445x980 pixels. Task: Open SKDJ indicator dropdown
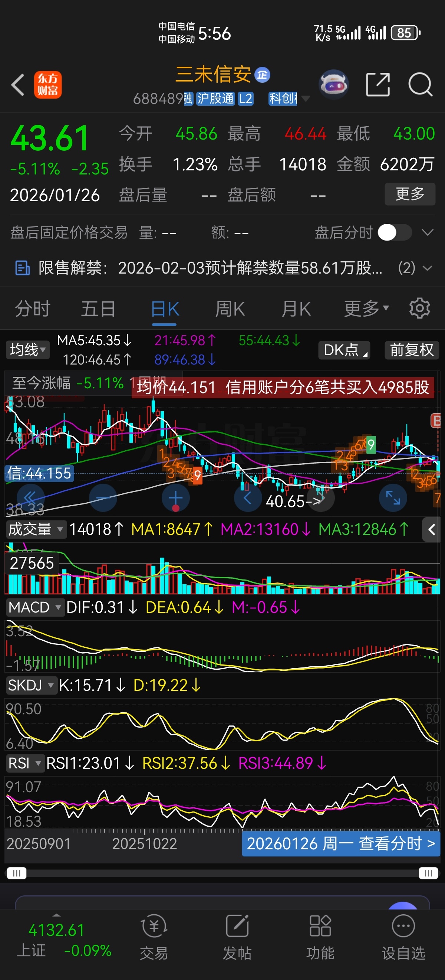32,685
